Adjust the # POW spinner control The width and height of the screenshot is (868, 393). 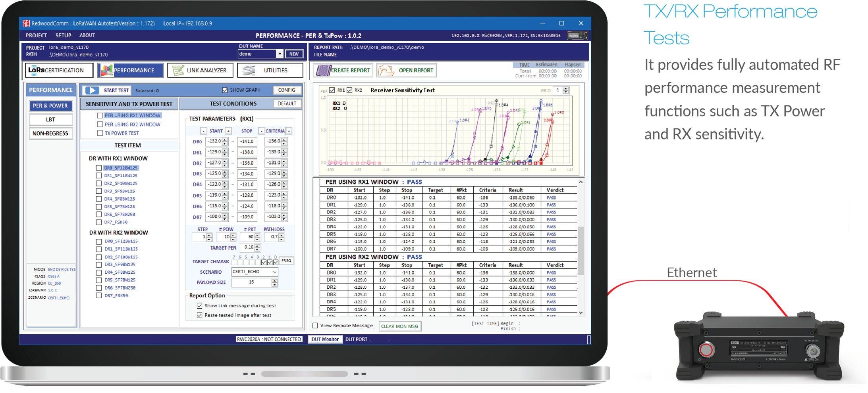[233, 237]
